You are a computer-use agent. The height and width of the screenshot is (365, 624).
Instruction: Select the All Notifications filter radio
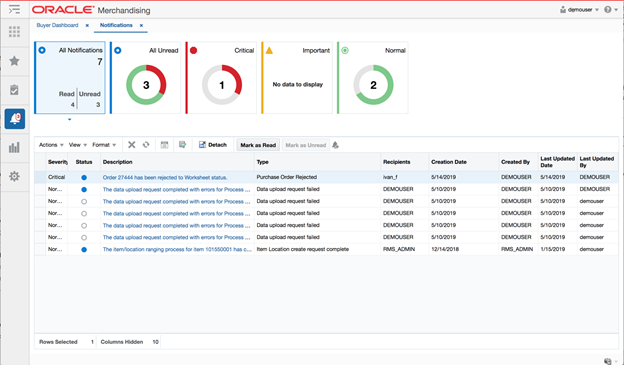(x=42, y=50)
